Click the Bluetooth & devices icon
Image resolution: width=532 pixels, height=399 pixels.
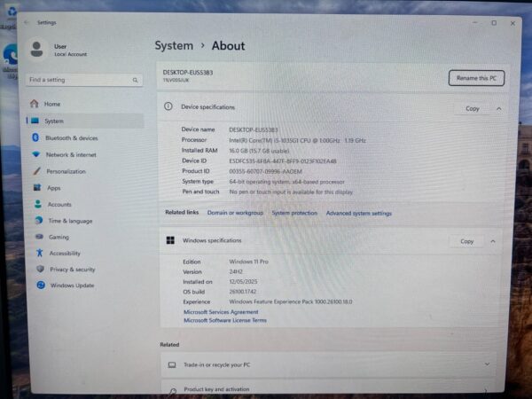coord(35,137)
